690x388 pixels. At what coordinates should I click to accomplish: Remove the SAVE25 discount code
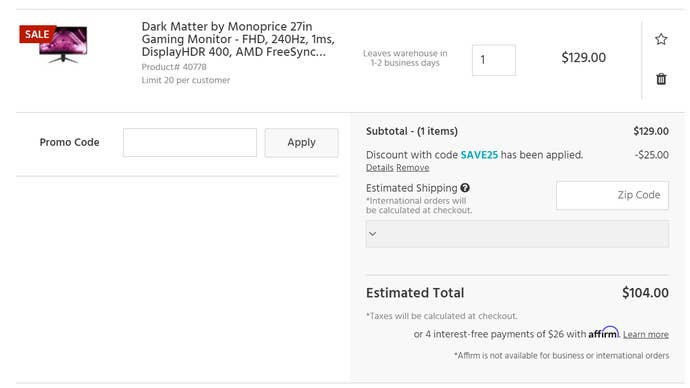(412, 168)
